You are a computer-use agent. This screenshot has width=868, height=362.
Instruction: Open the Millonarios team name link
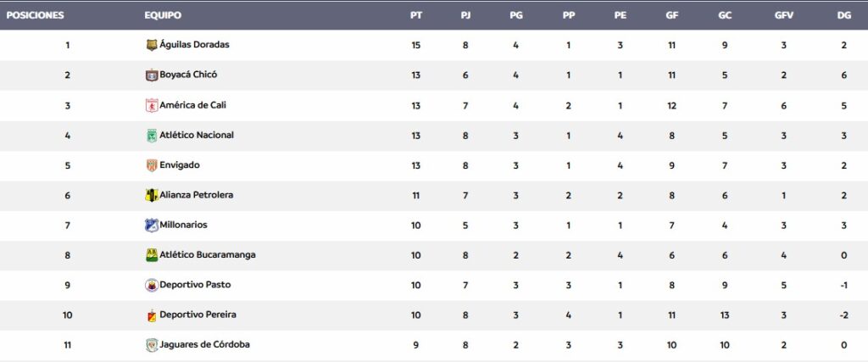click(x=183, y=225)
